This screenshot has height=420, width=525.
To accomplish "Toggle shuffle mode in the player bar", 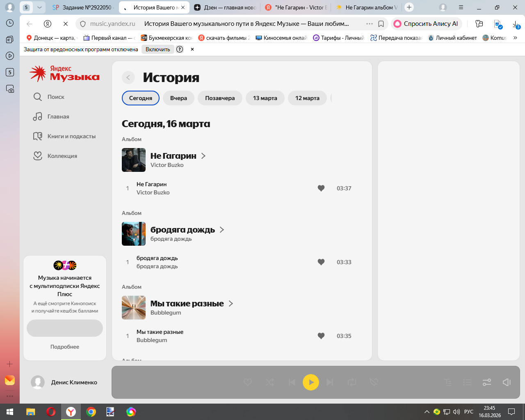I will pos(270,382).
